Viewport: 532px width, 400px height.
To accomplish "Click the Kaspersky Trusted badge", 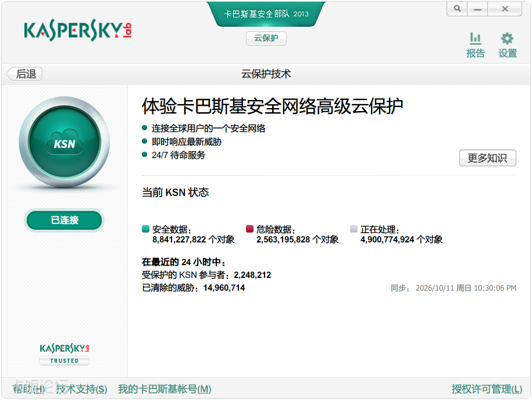I will click(x=65, y=354).
